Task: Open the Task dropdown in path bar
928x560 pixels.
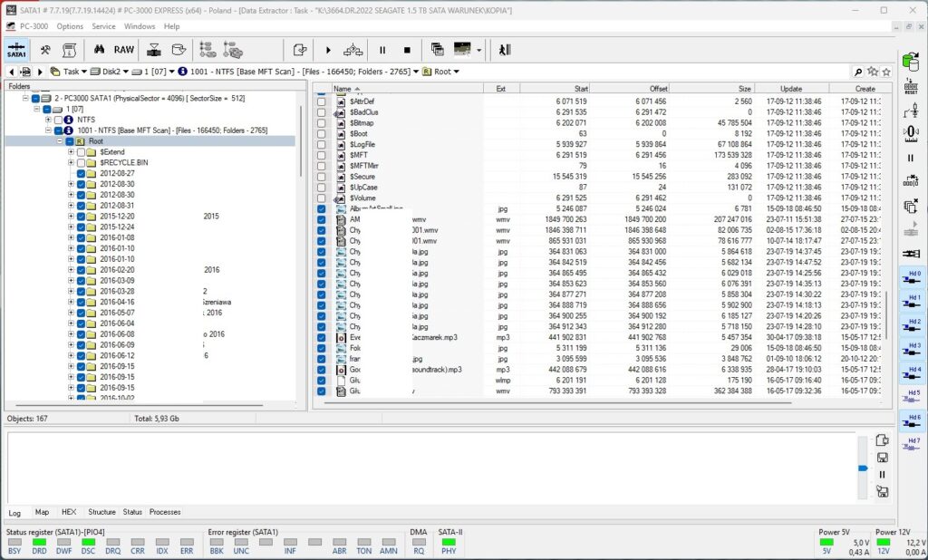Action: [x=84, y=72]
